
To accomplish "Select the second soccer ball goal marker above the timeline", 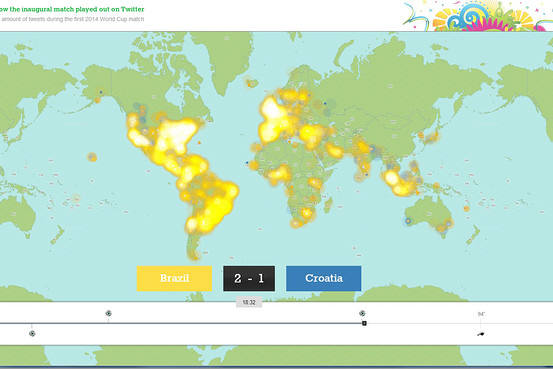I will pos(109,313).
